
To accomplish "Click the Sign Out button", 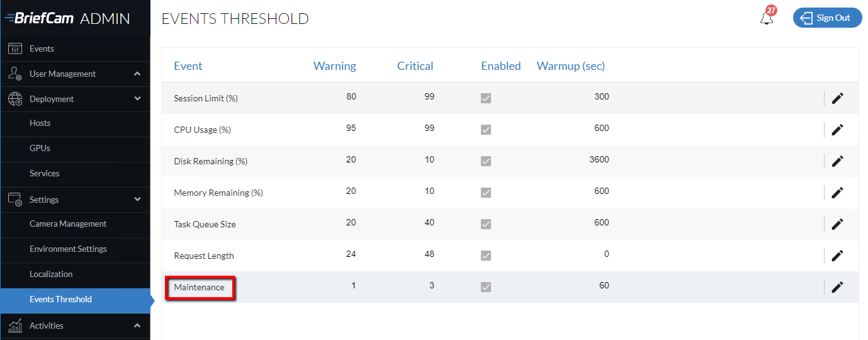I will [827, 18].
